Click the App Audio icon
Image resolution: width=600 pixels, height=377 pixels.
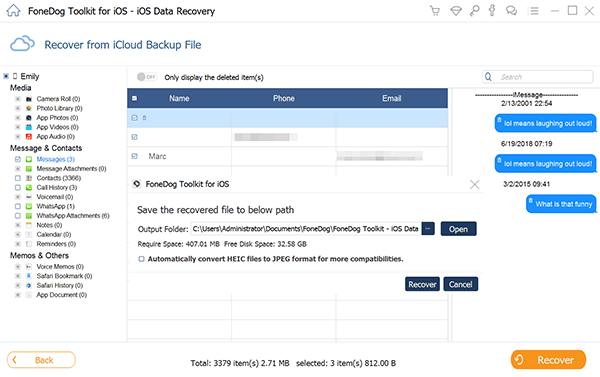click(29, 137)
